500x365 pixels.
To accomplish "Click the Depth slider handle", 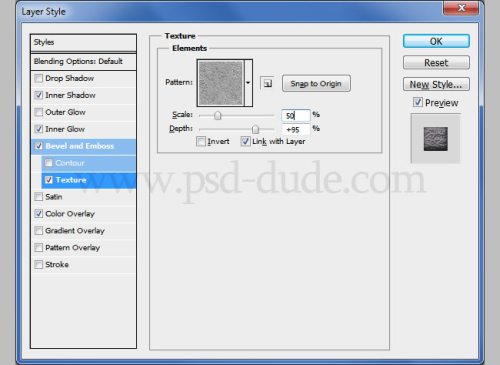I will (255, 129).
